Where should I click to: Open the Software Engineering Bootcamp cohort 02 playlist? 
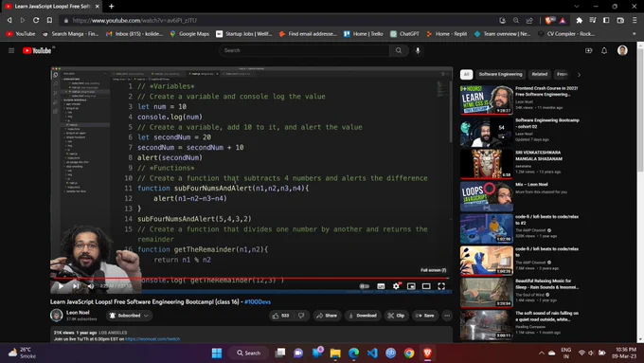coord(486,132)
